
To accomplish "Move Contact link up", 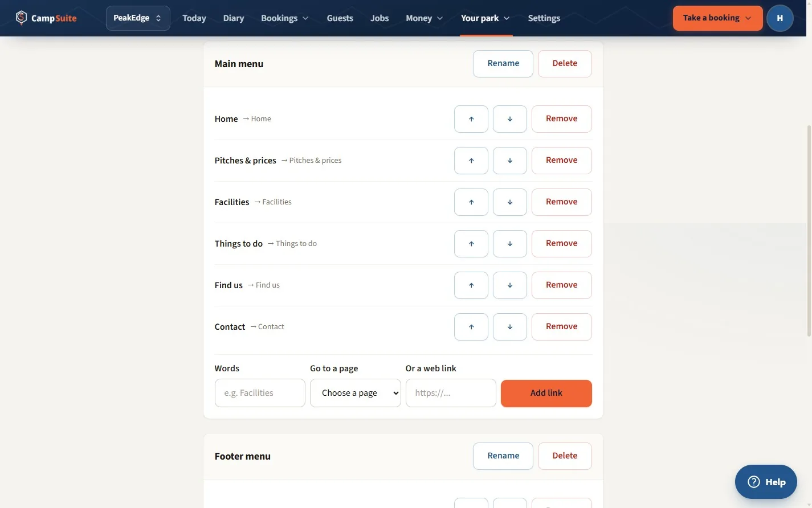I will [x=471, y=327].
